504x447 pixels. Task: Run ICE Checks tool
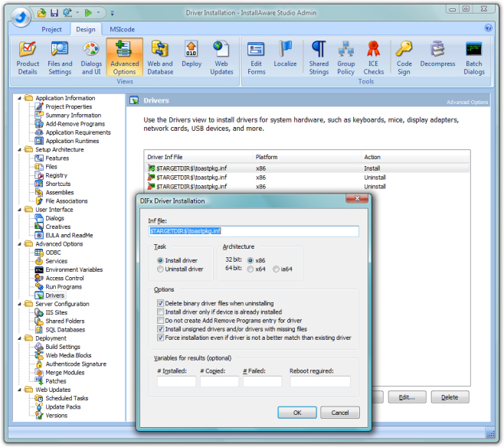click(374, 58)
